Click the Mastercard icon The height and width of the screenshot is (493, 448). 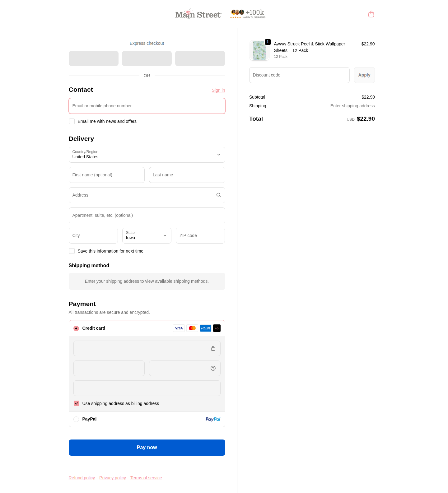click(x=192, y=328)
